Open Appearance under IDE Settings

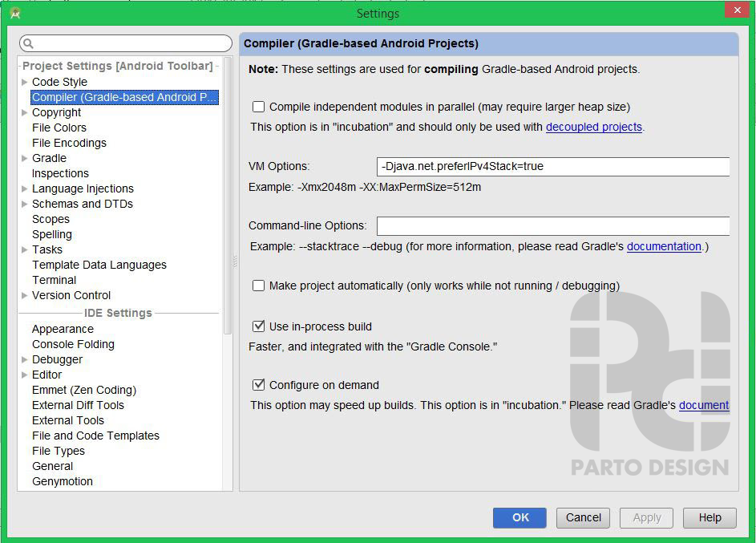pos(63,329)
